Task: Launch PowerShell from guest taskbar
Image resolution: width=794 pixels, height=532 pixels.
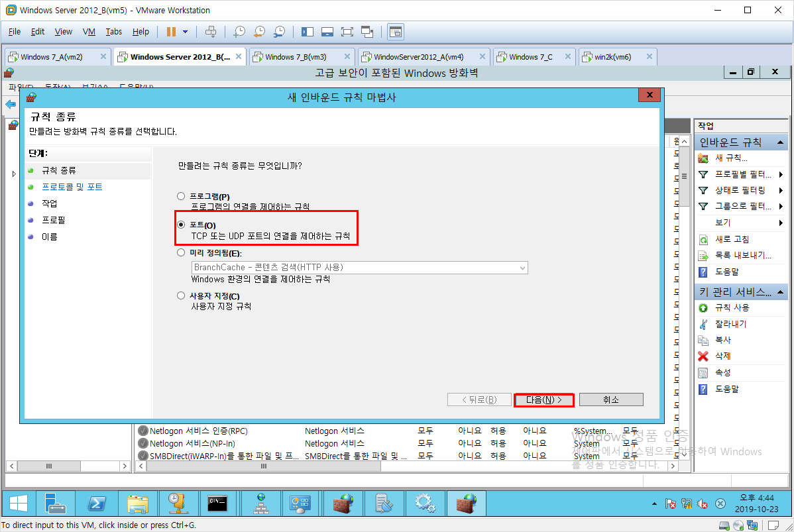Action: tap(97, 504)
